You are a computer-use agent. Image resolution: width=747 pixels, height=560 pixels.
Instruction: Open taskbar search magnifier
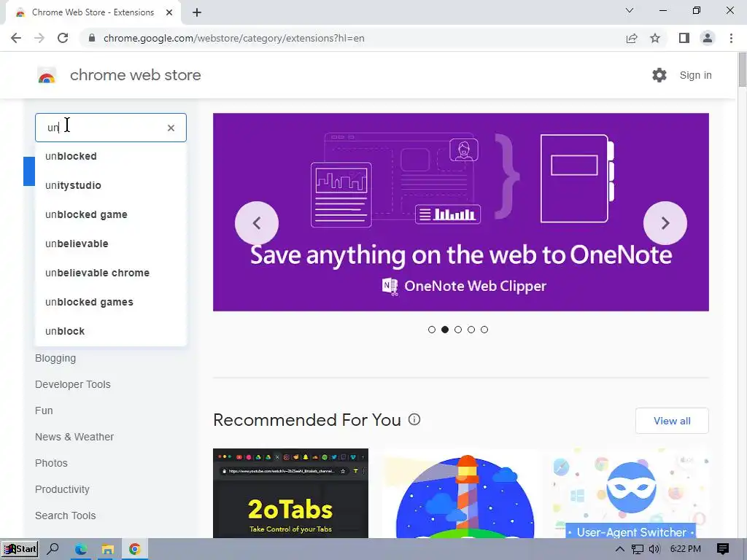pos(53,549)
